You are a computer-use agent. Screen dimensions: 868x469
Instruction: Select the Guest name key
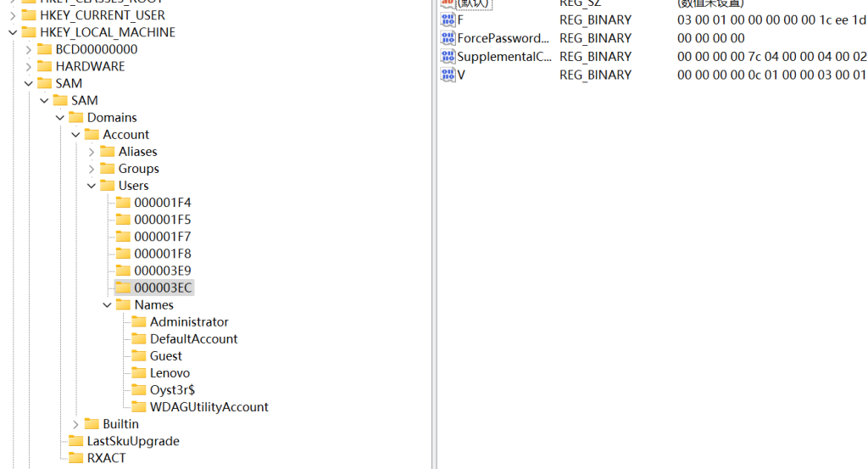click(x=165, y=356)
